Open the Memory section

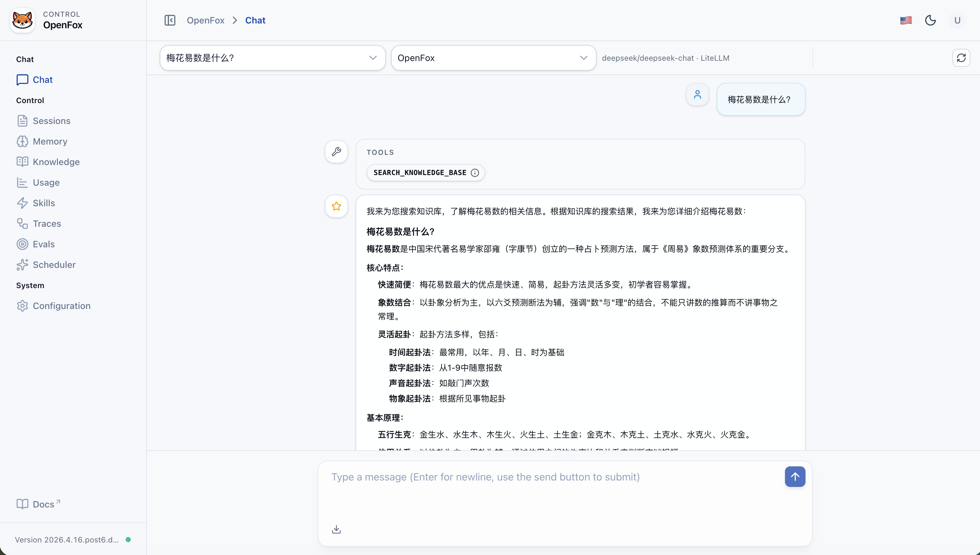(49, 141)
